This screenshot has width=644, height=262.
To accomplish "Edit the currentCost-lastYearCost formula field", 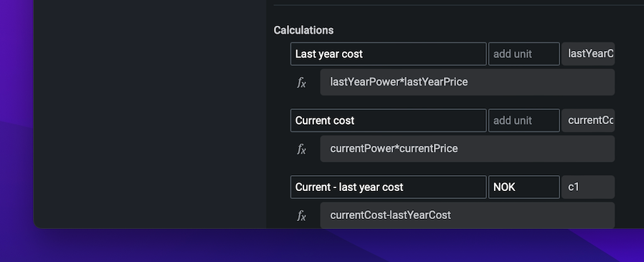I will (467, 215).
